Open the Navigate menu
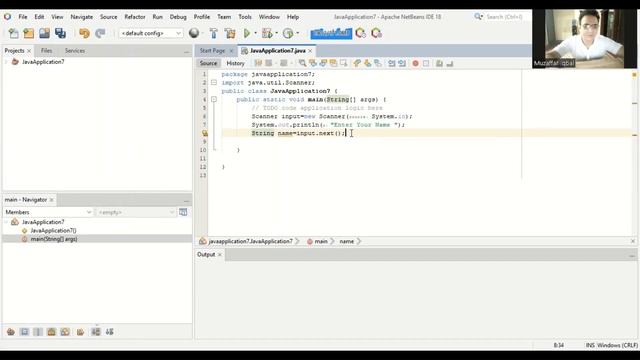This screenshot has width=640, height=360. [82, 17]
